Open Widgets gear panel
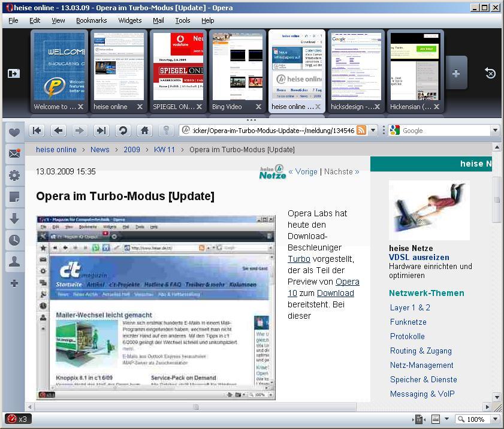This screenshot has height=429, width=504. [x=14, y=176]
